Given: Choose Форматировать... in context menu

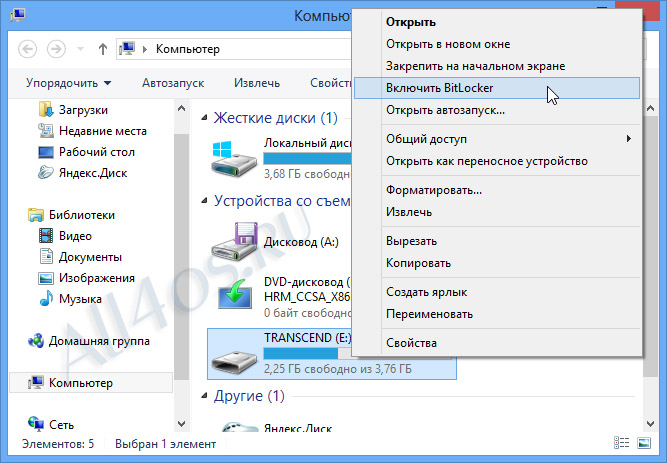Looking at the screenshot, I should [x=497, y=190].
